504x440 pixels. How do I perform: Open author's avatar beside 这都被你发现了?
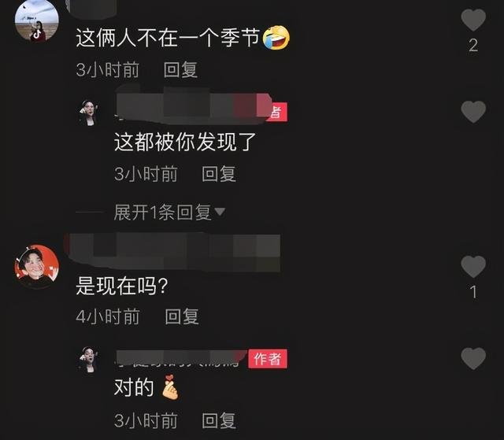[x=88, y=113]
